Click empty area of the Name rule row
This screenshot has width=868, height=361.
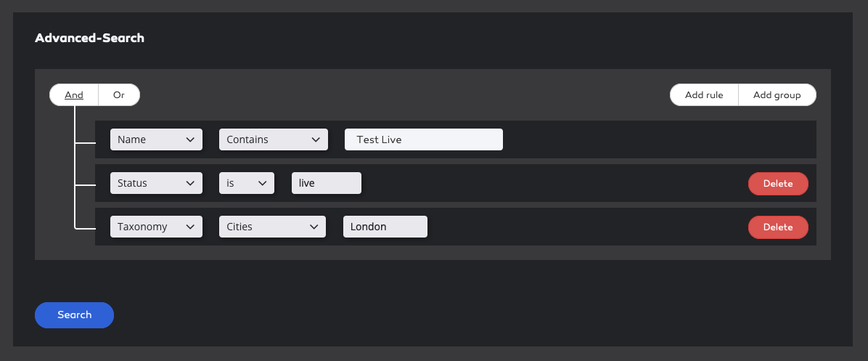(x=659, y=139)
